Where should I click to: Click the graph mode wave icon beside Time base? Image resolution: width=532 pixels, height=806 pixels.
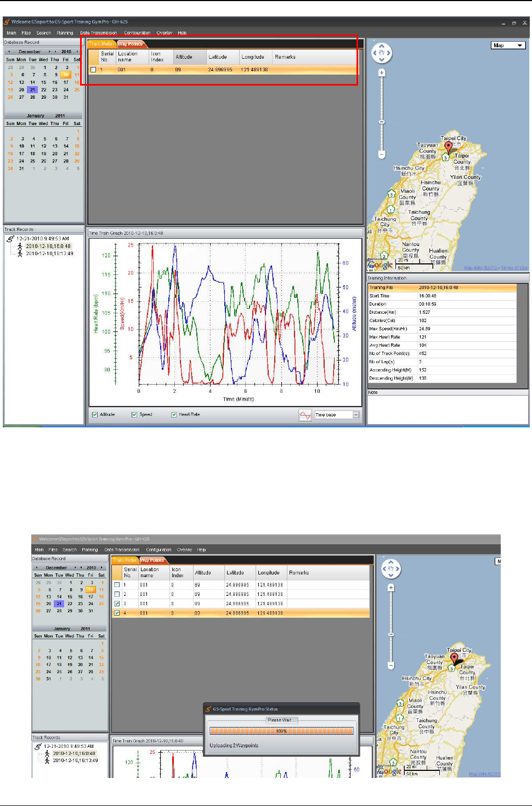point(305,415)
